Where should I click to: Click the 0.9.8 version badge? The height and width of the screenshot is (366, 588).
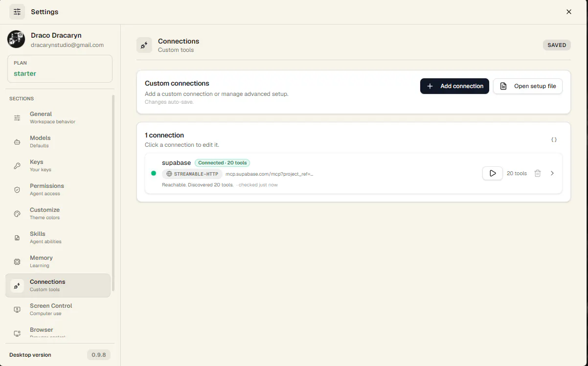(x=99, y=355)
